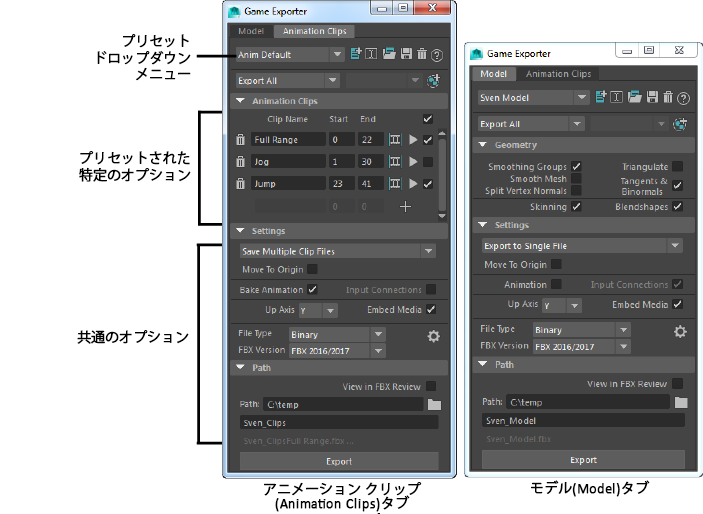703x514 pixels.
Task: Click Export button in Animation Clips window
Action: click(339, 462)
